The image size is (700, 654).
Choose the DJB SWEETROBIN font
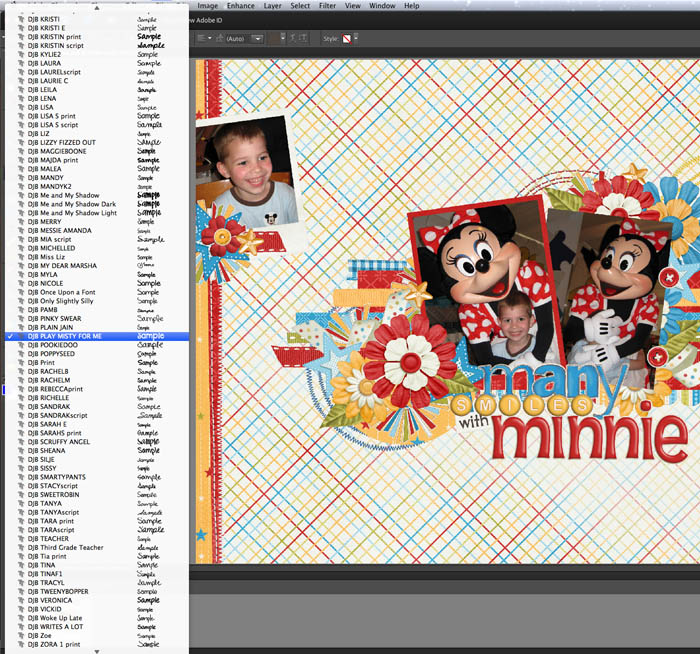click(x=97, y=495)
